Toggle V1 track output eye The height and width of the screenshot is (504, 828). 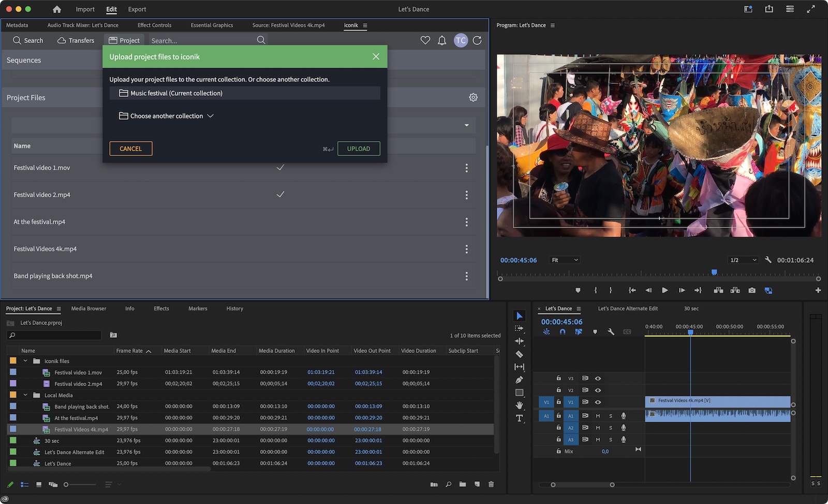[x=598, y=402]
